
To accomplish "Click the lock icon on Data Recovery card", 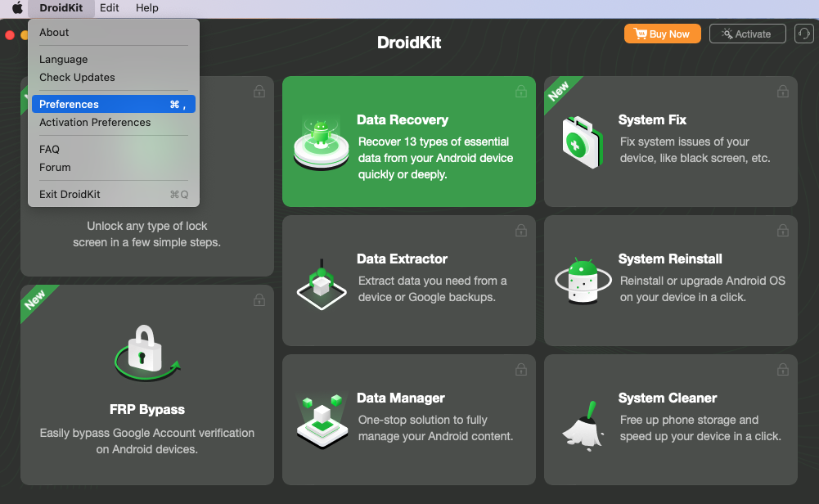I will [520, 92].
